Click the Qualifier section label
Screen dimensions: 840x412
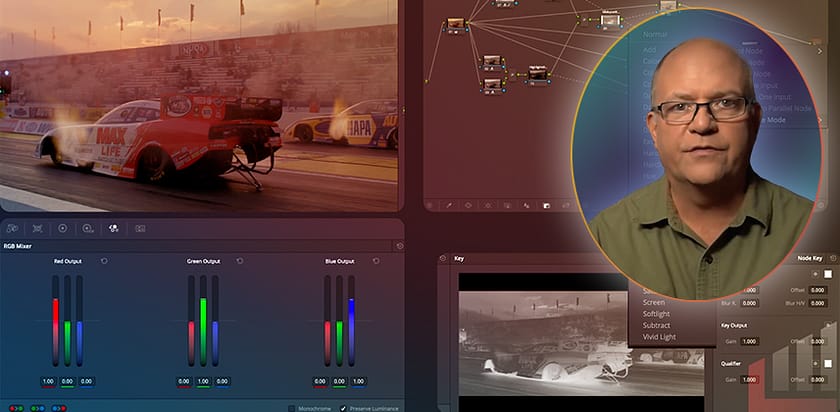pos(731,363)
